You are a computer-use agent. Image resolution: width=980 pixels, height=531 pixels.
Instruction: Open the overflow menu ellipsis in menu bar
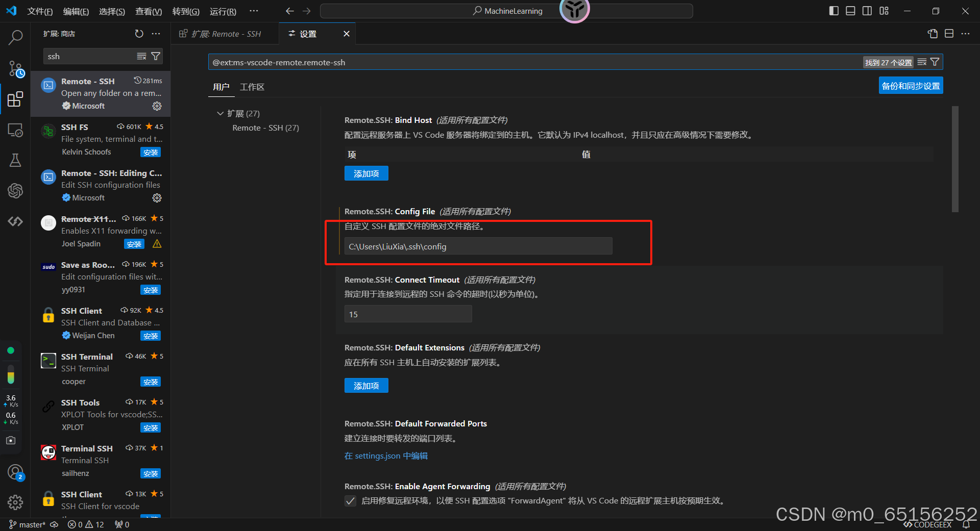tap(254, 11)
